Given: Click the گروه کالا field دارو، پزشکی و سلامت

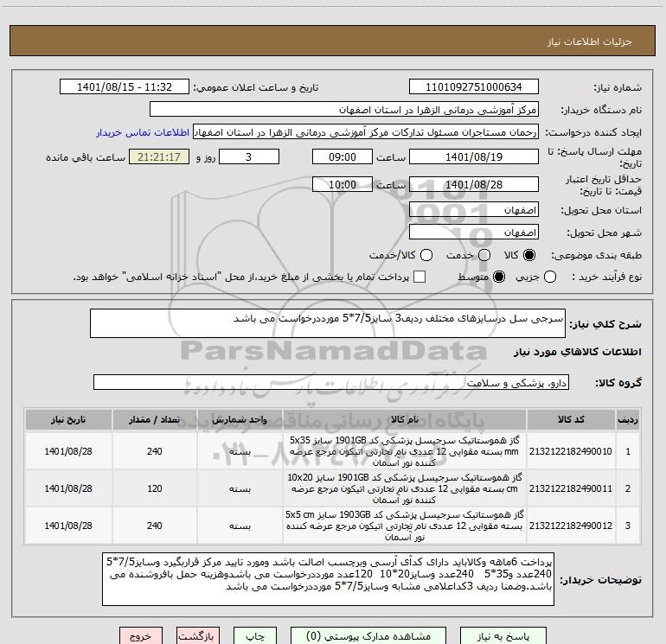Looking at the screenshot, I should [x=331, y=382].
